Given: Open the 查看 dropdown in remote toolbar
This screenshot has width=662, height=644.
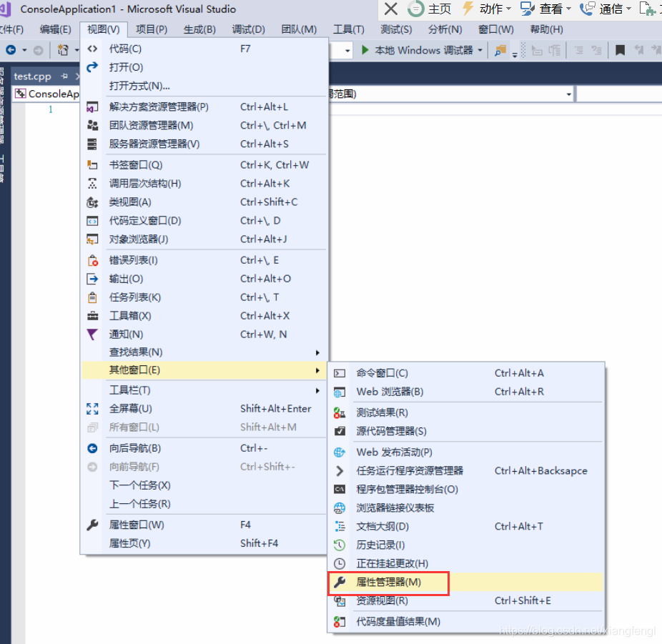Looking at the screenshot, I should (x=568, y=9).
